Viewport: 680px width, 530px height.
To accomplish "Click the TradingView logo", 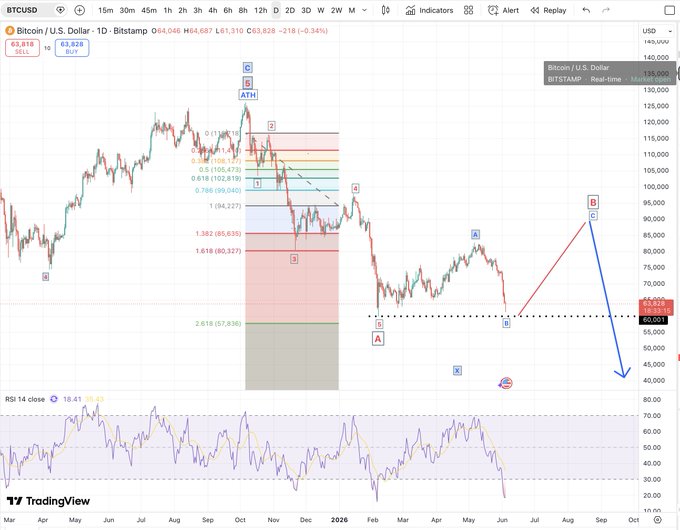I will (x=48, y=501).
